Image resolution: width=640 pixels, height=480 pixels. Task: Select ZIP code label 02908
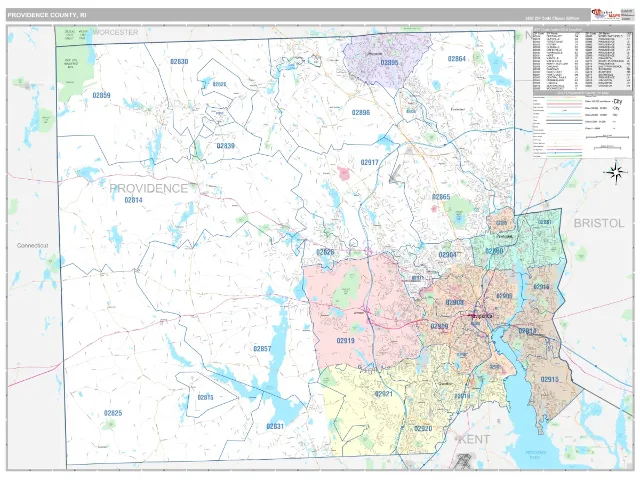pos(454,302)
